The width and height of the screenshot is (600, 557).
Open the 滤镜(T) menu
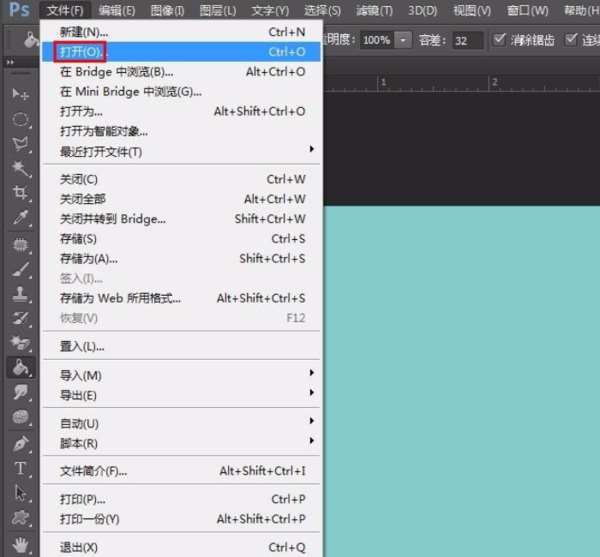374,10
